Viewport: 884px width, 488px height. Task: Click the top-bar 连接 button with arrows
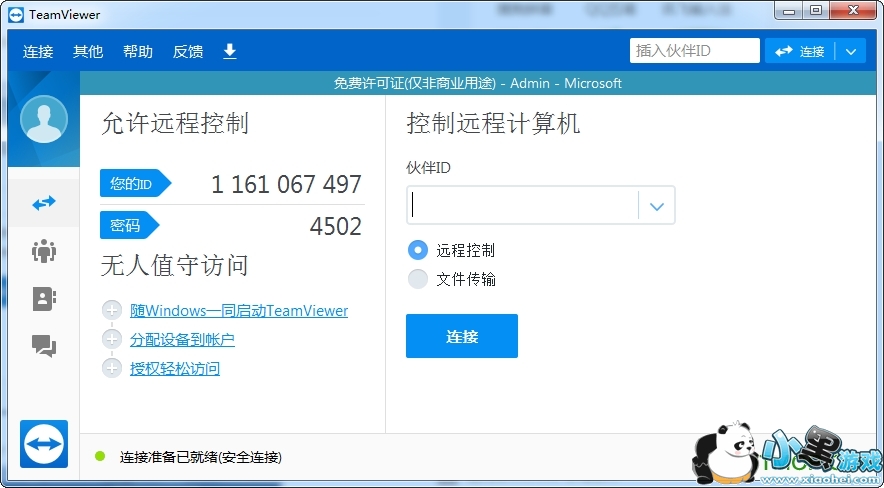point(799,51)
